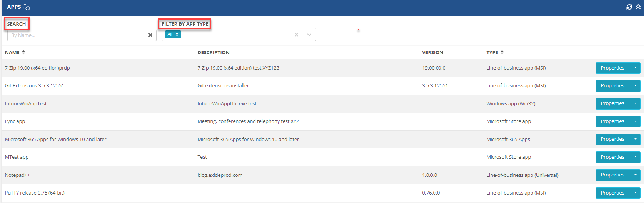Click the chat bubbles icon beside Apps
Screen dimensions: 644x203
[26, 7]
